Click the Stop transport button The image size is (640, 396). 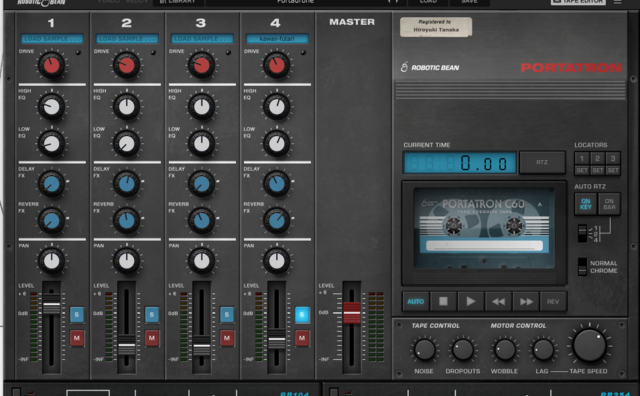[443, 302]
